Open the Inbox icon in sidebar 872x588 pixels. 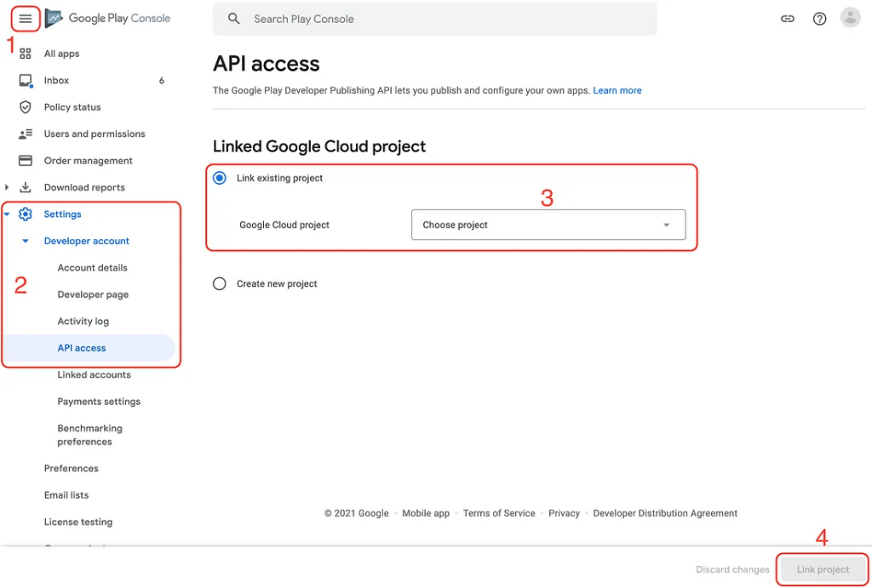pos(26,81)
